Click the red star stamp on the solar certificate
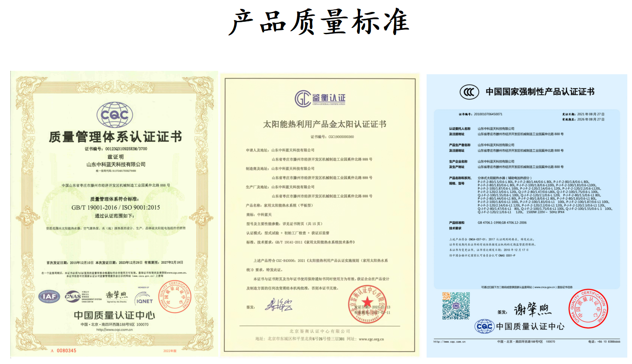The image size is (632, 364). (x=367, y=303)
